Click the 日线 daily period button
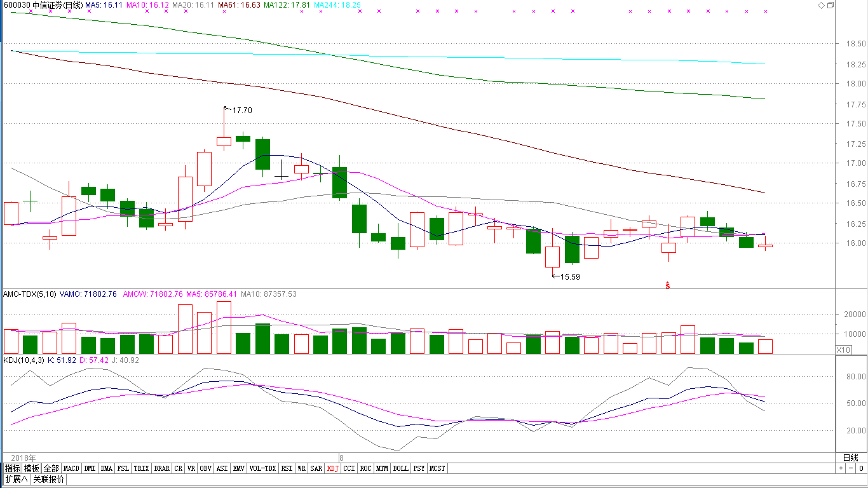 click(850, 457)
